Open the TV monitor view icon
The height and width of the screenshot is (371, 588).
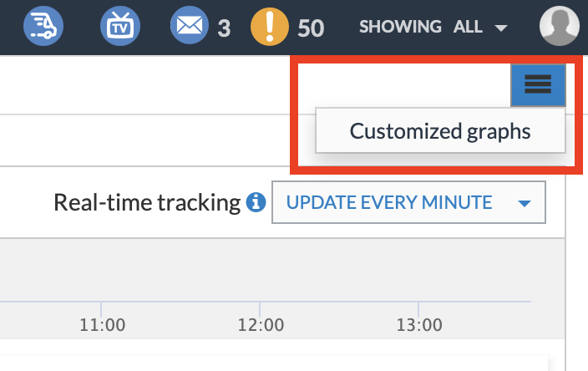(119, 26)
